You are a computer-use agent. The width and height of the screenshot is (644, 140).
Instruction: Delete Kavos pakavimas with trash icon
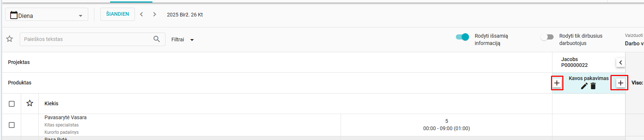[x=593, y=86]
